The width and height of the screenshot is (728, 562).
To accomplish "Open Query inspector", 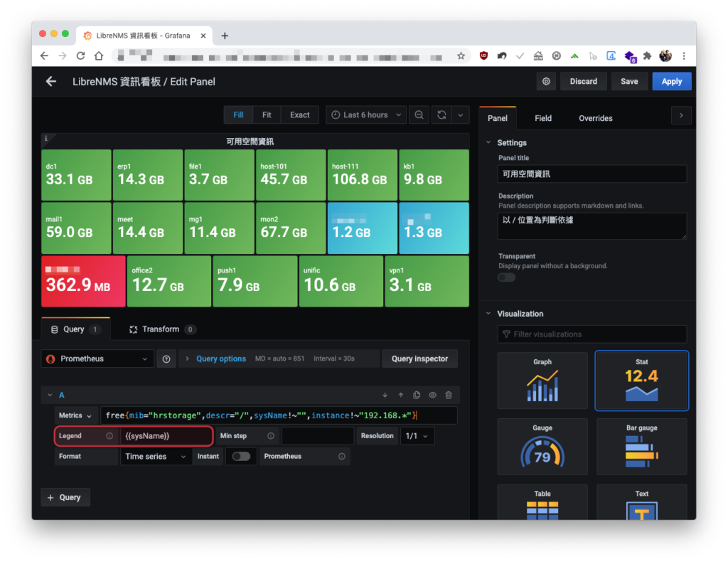I will pos(419,359).
